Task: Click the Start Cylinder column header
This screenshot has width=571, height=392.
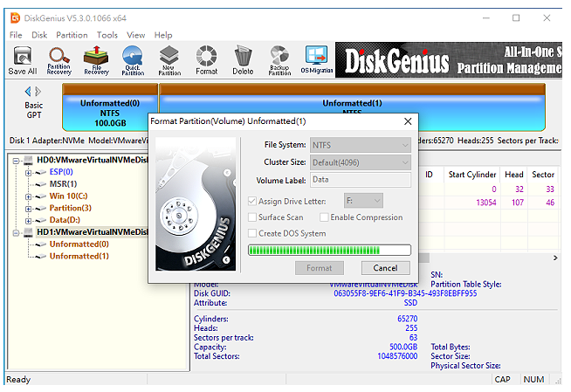Action: click(x=472, y=175)
